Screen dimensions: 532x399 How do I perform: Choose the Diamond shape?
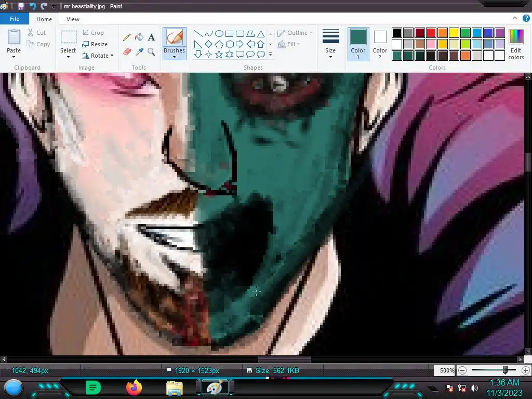tap(209, 44)
